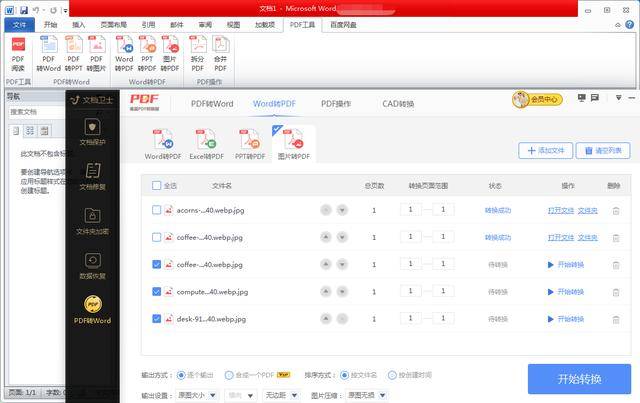Click the 清空列表 button
Screen dimensions: 640x403
(603, 151)
